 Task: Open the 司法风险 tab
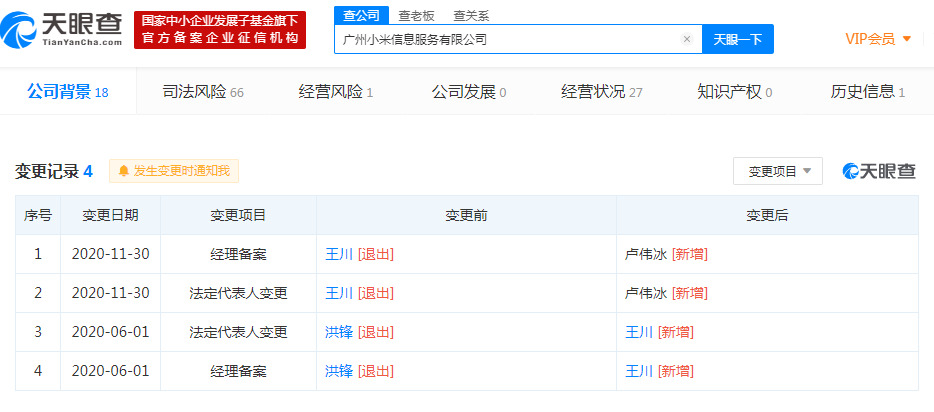point(203,92)
